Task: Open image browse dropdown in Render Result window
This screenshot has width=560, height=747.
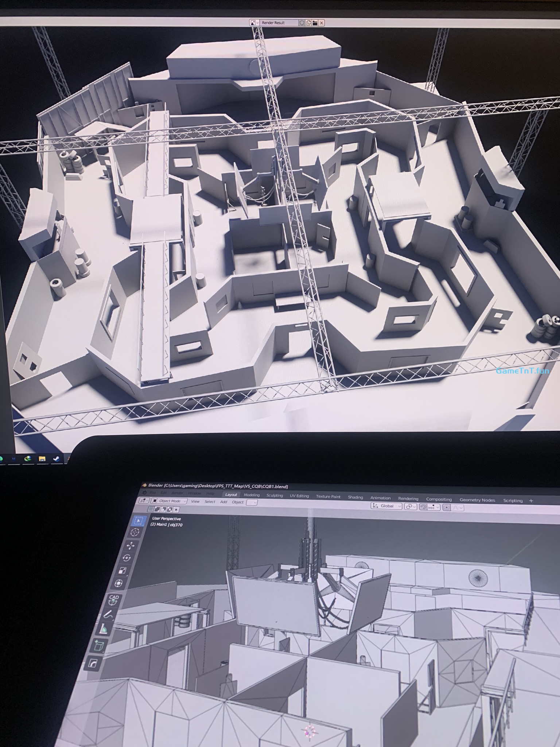Action: (x=254, y=23)
